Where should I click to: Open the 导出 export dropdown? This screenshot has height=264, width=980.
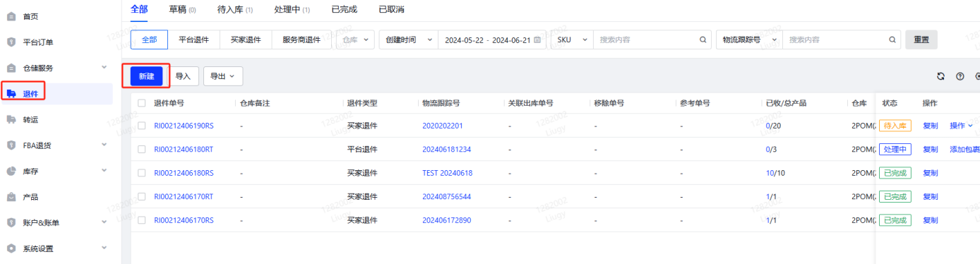pos(223,76)
